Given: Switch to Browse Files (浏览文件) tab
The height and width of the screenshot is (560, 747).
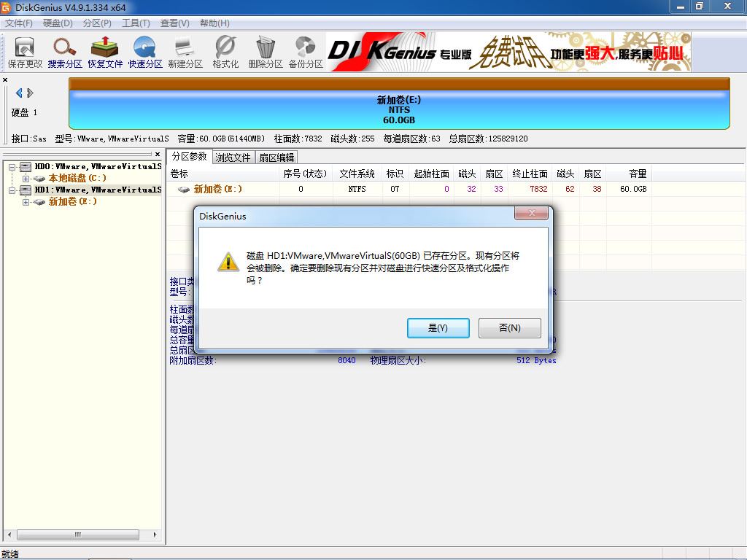Looking at the screenshot, I should click(x=233, y=157).
